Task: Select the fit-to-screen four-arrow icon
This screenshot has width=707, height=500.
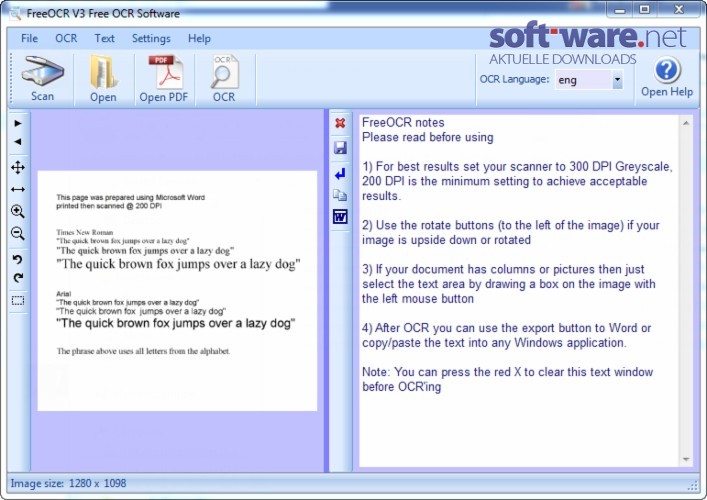Action: [x=18, y=167]
